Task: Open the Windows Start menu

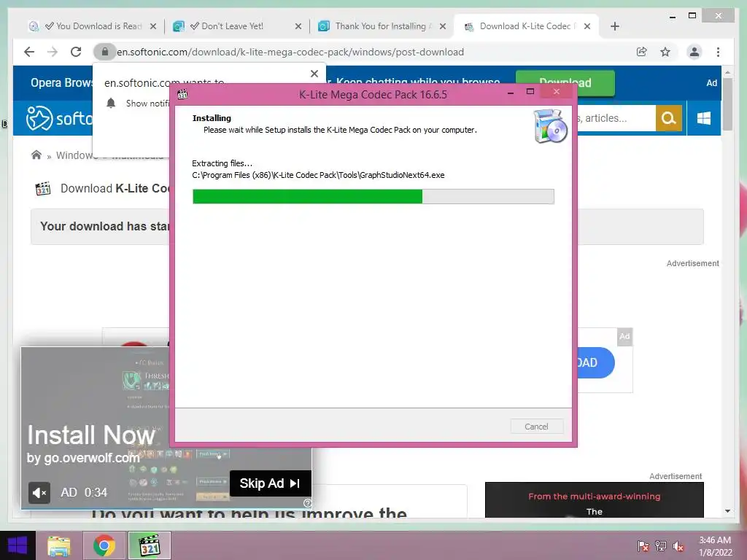Action: click(18, 545)
